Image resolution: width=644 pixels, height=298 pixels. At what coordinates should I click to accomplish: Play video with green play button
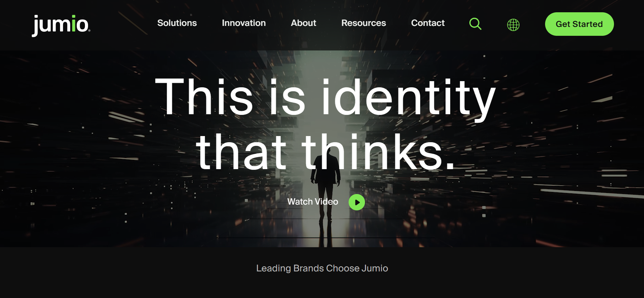[357, 202]
